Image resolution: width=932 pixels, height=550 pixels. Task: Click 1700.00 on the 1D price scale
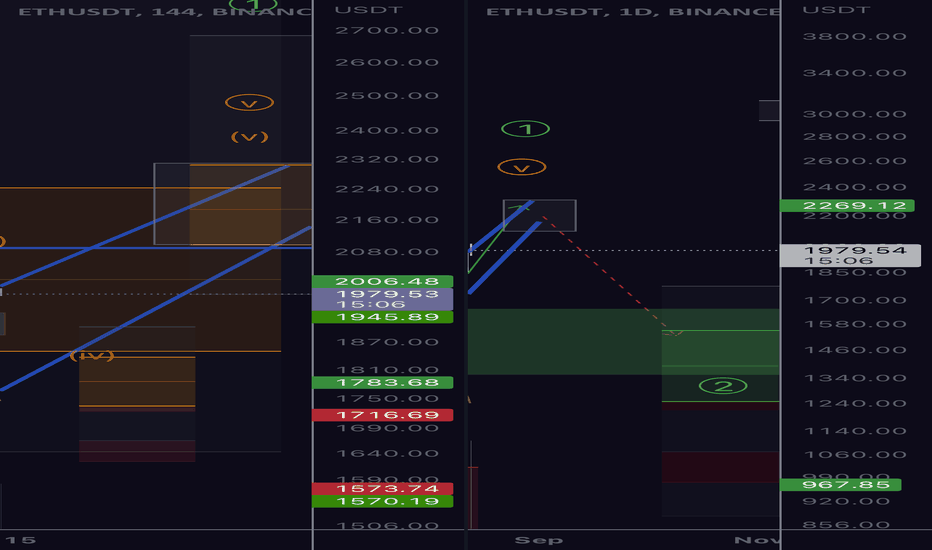(x=855, y=300)
